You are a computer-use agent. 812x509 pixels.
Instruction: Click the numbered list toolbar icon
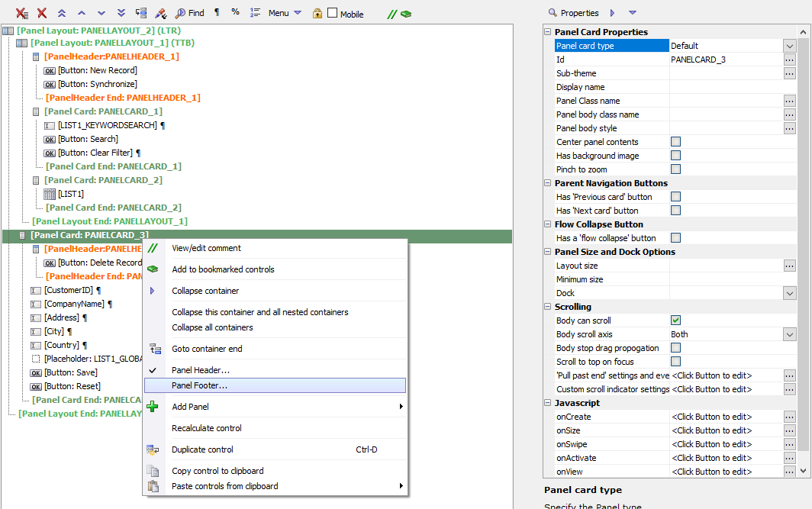255,12
